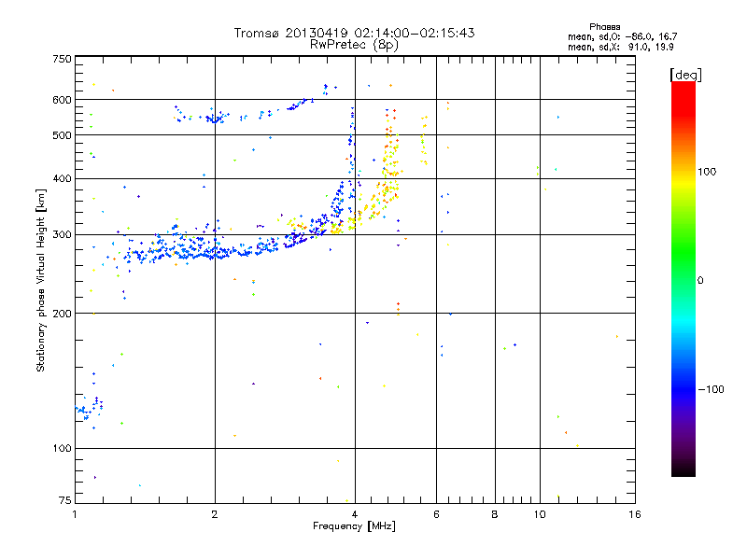Click the plot title 'Tromsø 20130419 02:14:00-02:15:43'
747x560 pixels.
354,33
